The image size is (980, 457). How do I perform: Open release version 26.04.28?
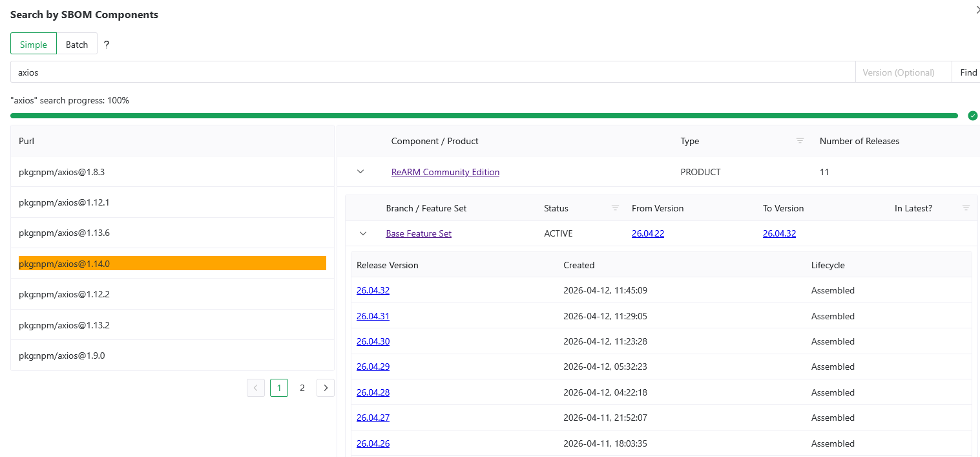click(x=373, y=392)
